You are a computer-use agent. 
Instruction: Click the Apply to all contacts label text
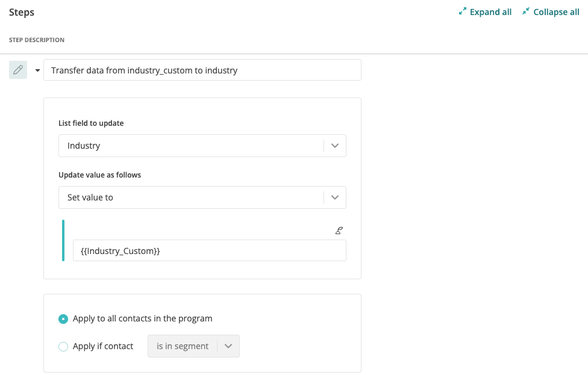coord(143,318)
